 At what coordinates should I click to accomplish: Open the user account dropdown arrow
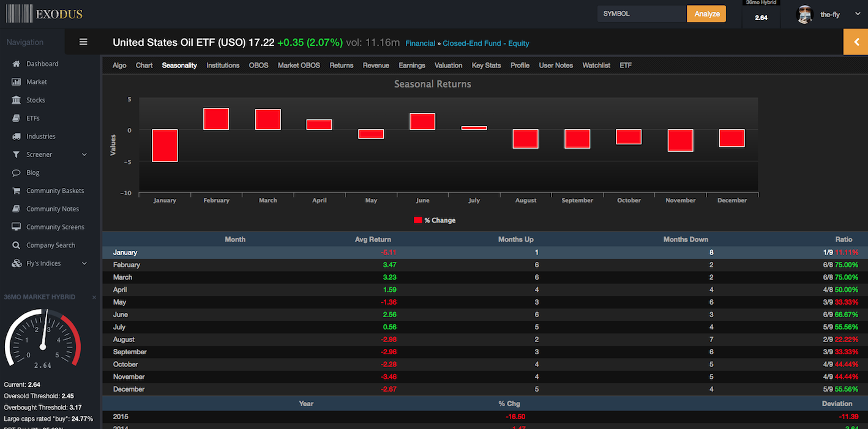click(856, 14)
